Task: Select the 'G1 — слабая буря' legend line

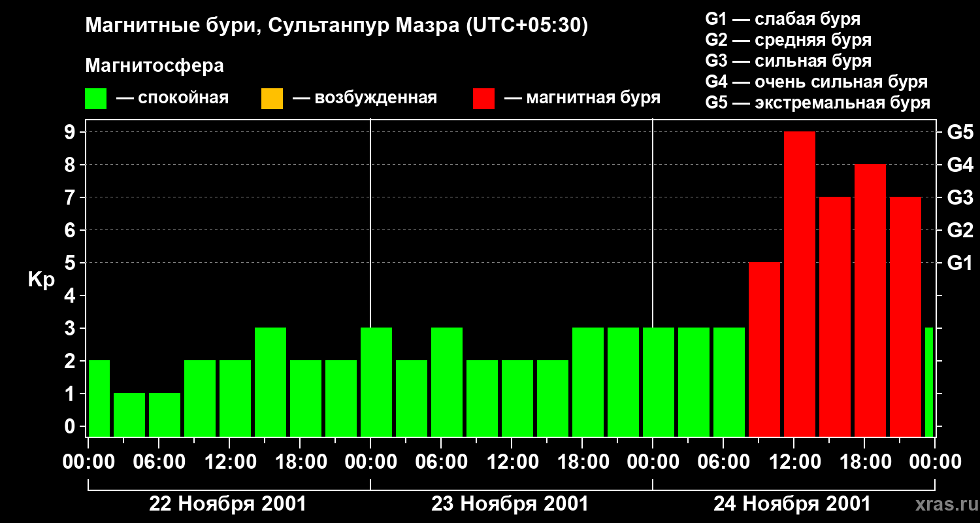Action: point(783,19)
